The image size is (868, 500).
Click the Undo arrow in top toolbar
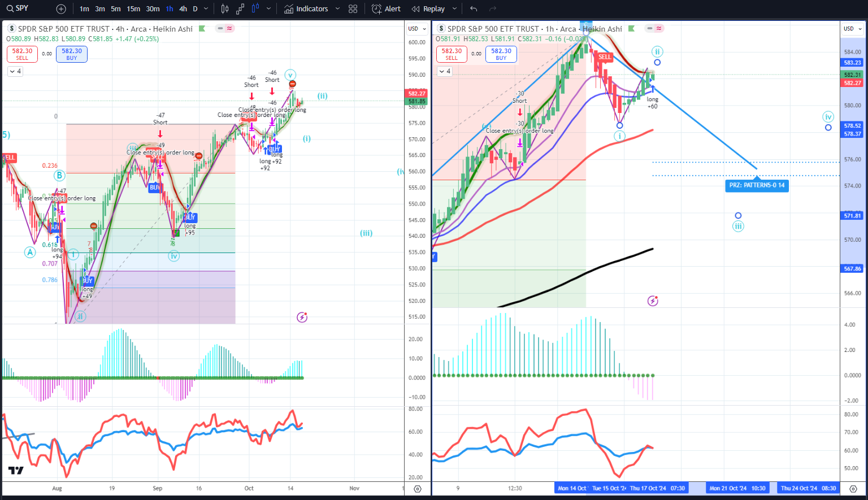pos(474,9)
